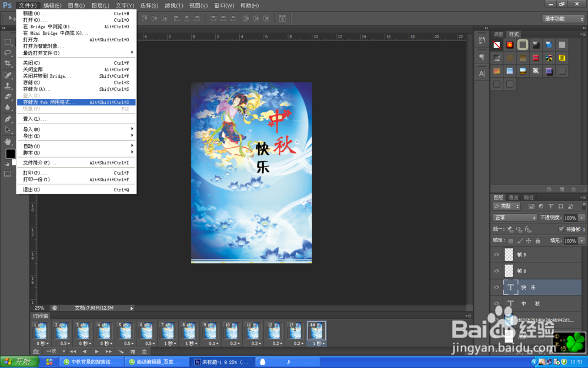
Task: Click new style icon in Styles panel
Action: [562, 189]
